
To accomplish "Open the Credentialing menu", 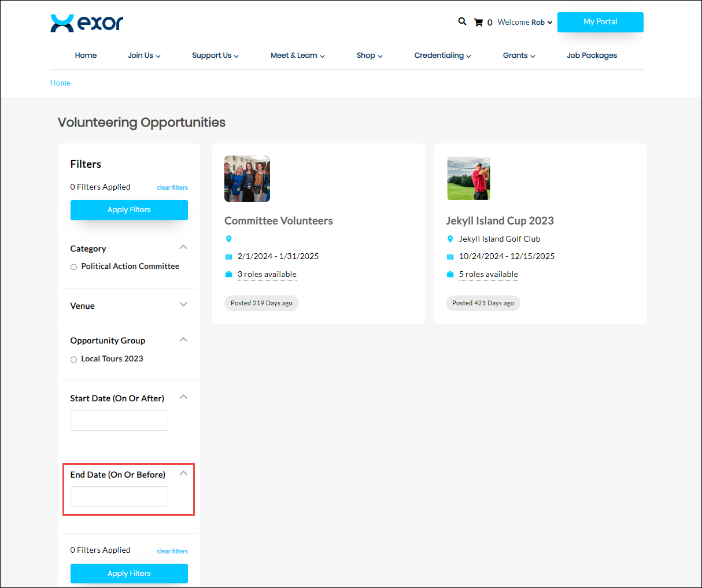I will (x=442, y=56).
